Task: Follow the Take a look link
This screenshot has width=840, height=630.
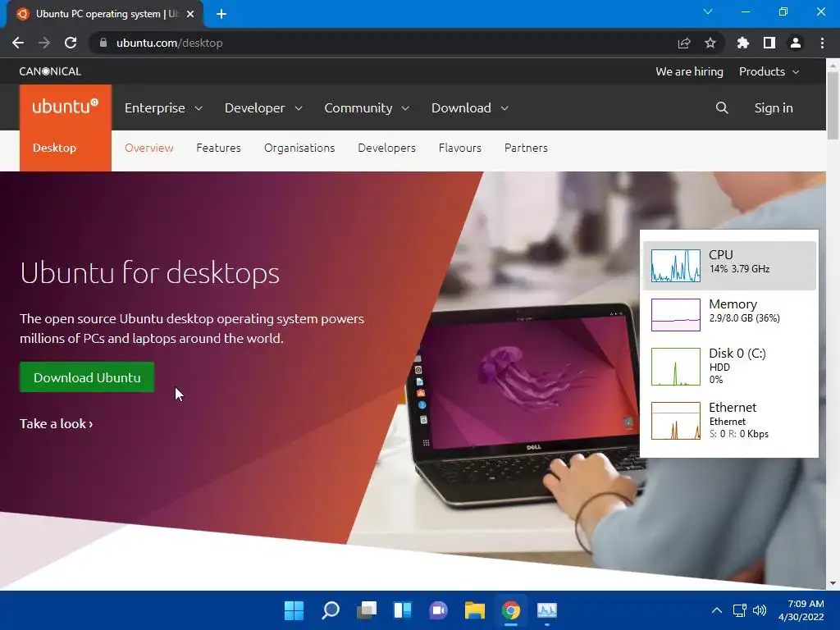Action: pos(57,424)
